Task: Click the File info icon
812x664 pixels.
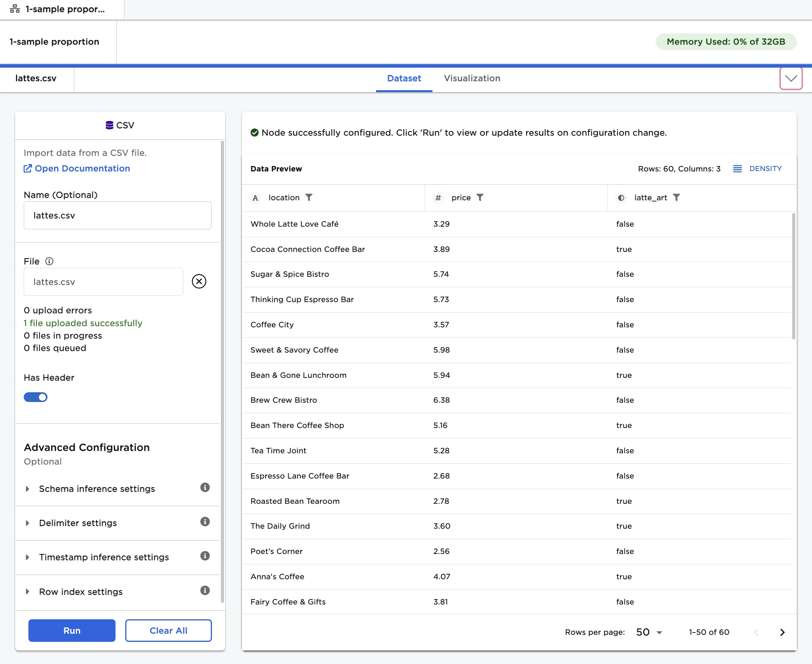Action: coord(49,261)
